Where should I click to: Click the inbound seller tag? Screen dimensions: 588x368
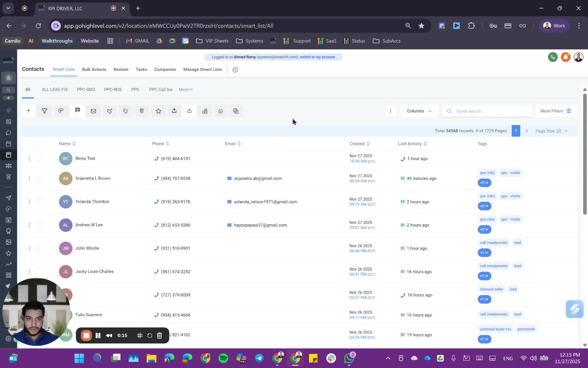(491, 289)
